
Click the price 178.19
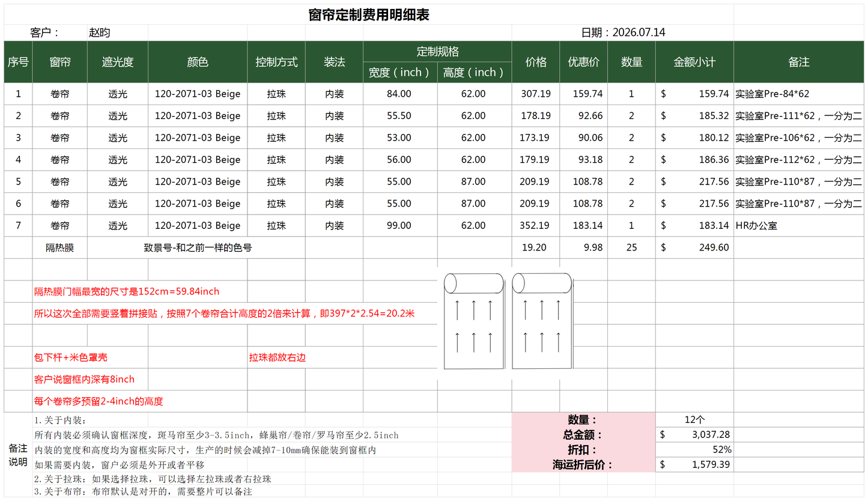coord(535,116)
